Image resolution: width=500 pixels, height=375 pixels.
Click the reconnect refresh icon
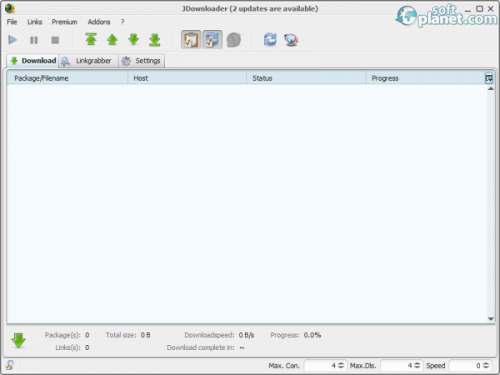[x=270, y=39]
